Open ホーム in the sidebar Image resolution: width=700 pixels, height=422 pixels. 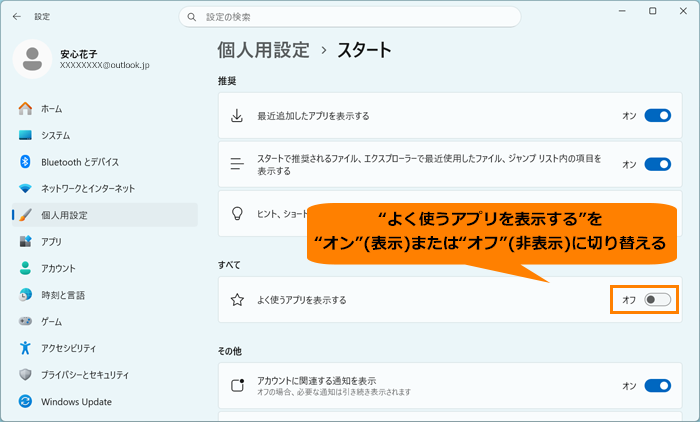click(105, 109)
